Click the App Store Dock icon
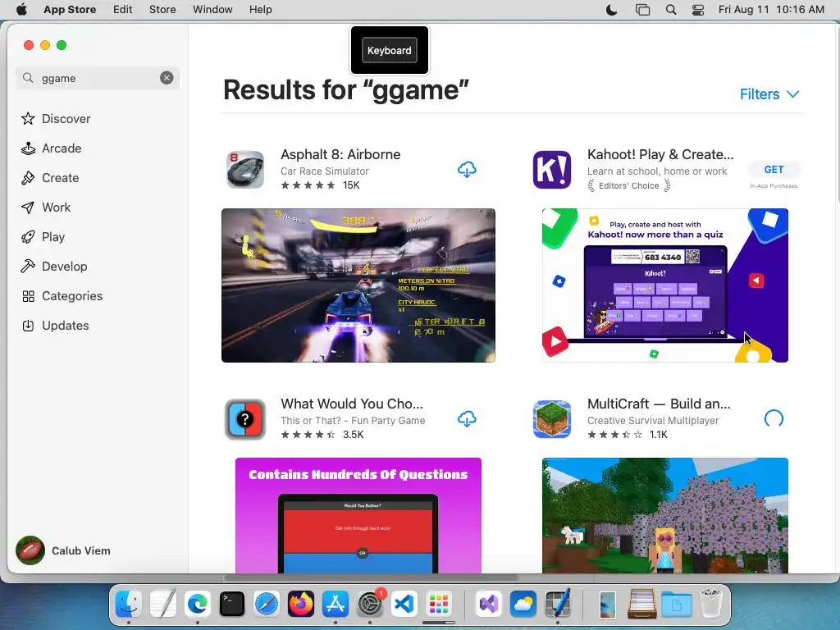This screenshot has height=630, width=840. point(336,605)
